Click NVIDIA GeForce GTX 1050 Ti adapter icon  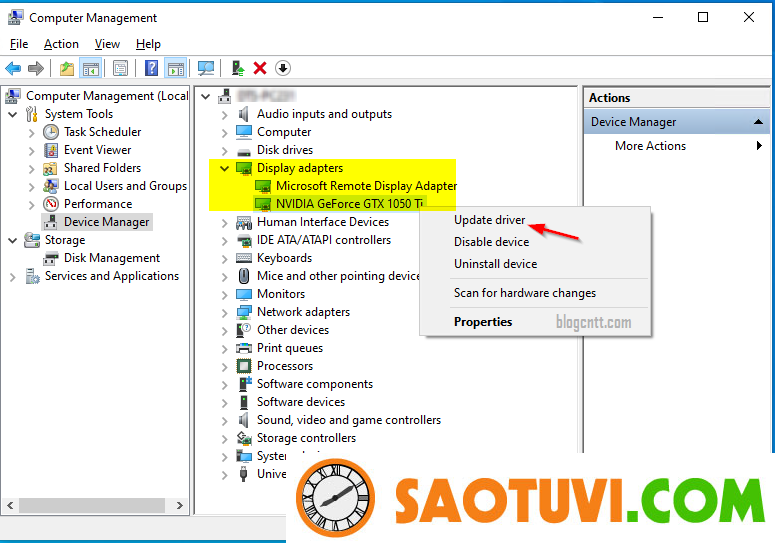[262, 204]
